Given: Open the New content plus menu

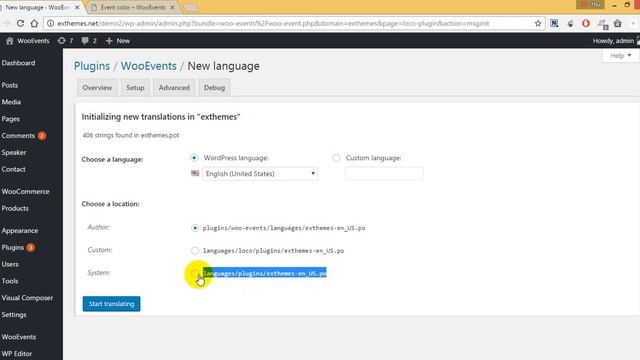Looking at the screenshot, I should (118, 41).
